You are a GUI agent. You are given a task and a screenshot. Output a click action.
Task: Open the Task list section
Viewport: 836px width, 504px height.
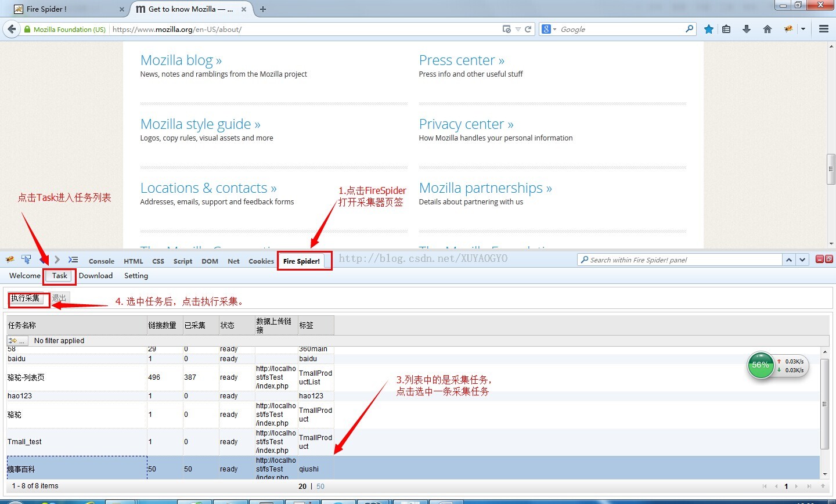[60, 276]
